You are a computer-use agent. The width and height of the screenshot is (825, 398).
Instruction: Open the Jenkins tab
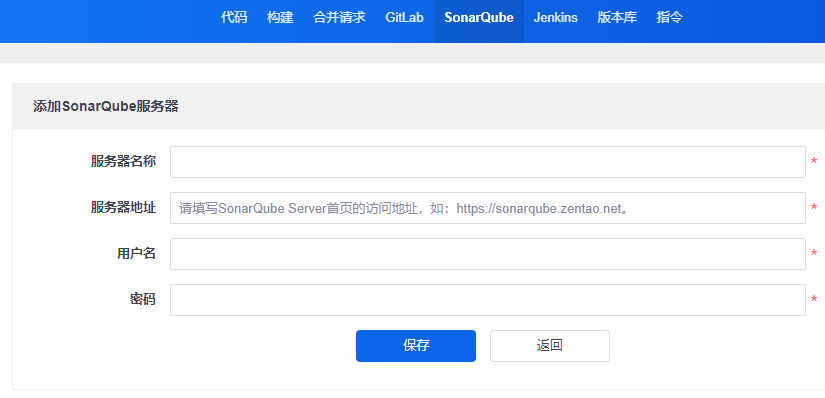coord(556,17)
